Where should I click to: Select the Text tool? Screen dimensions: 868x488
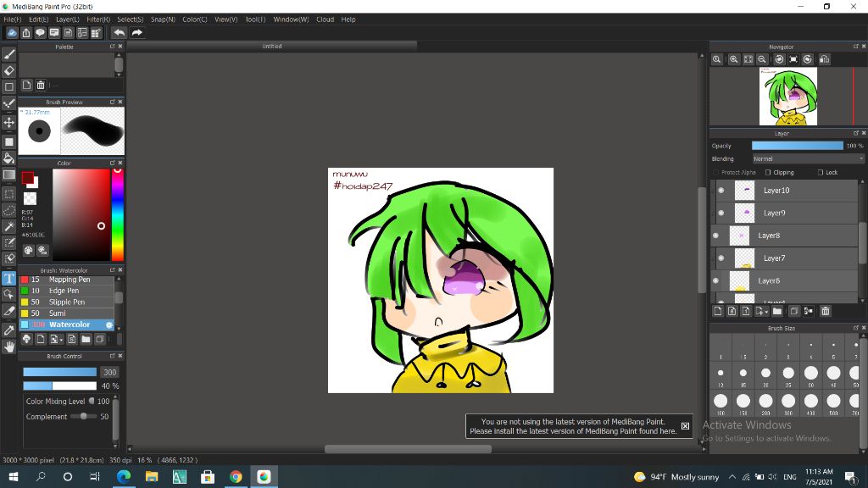coord(8,278)
